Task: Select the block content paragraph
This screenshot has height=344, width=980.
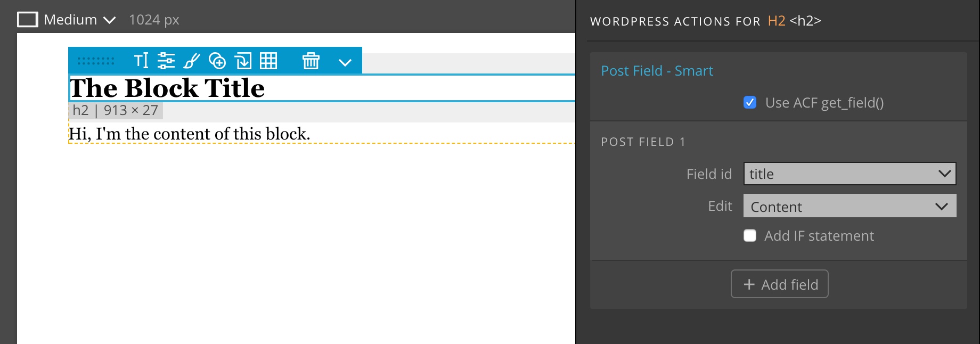Action: [190, 134]
